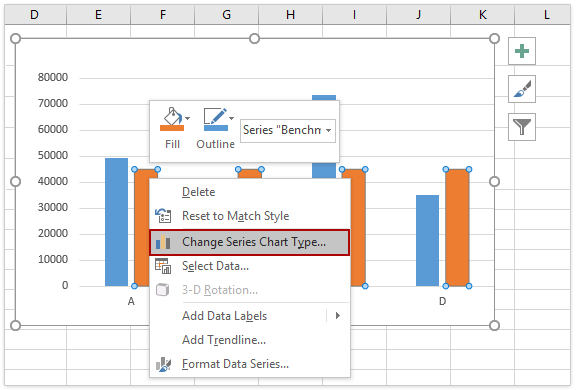Click the Select Data table icon
The image size is (576, 390).
click(x=163, y=266)
